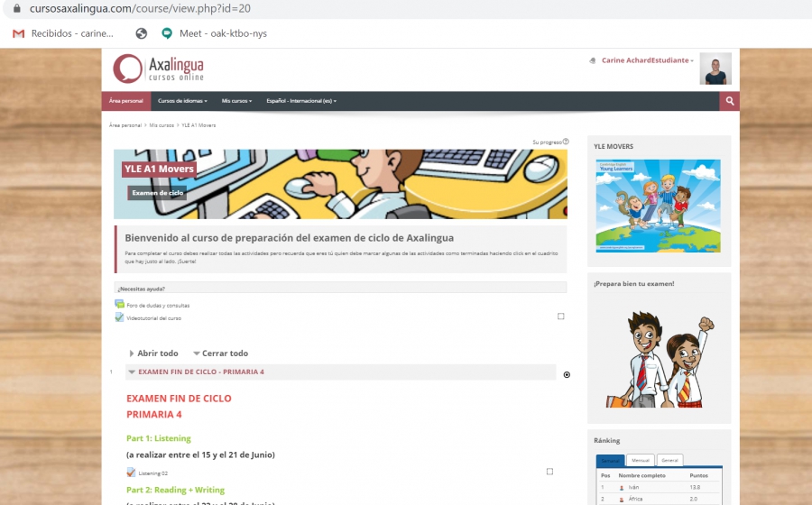Click África's name in ranking table

635,500
